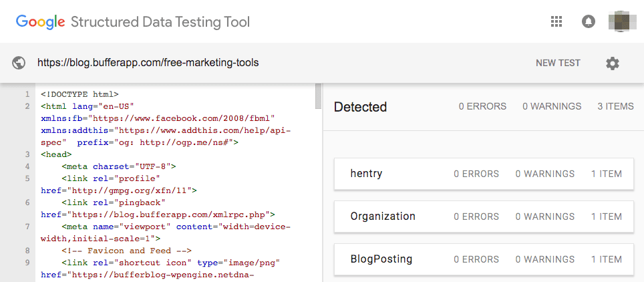This screenshot has height=282, width=644.
Task: Click the prefix="og: http://ogp.me/ns#" text
Action: tap(155, 142)
